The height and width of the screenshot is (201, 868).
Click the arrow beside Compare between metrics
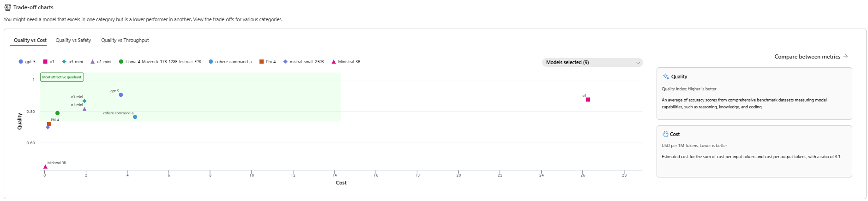[845, 57]
